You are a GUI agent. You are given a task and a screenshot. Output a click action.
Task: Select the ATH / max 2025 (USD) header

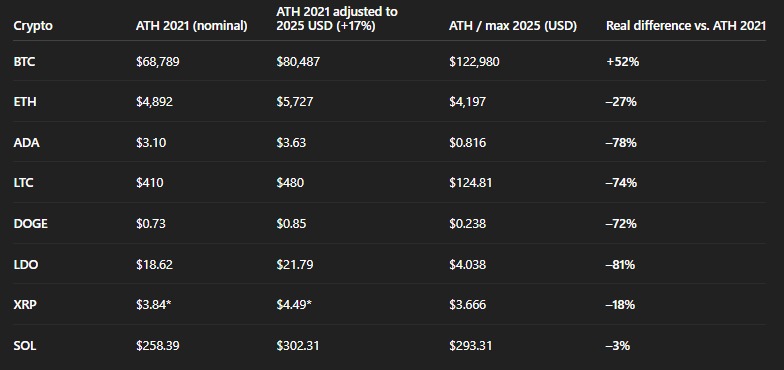513,26
